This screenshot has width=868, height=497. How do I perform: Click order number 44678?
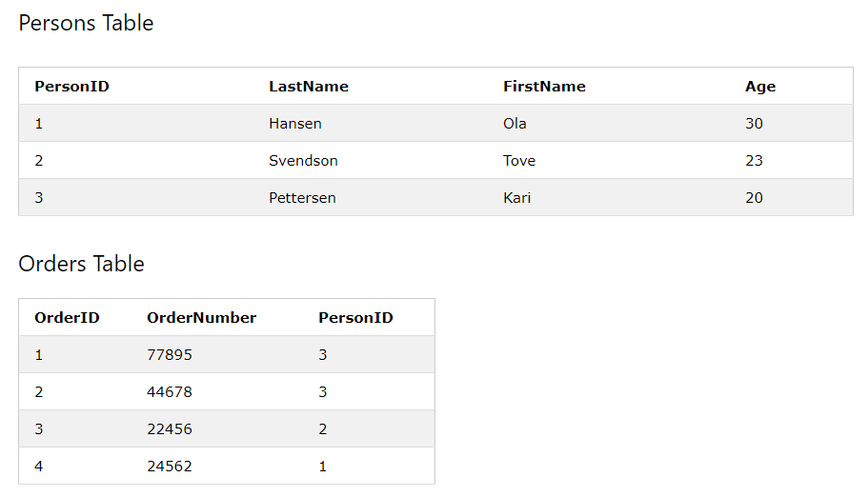(170, 392)
